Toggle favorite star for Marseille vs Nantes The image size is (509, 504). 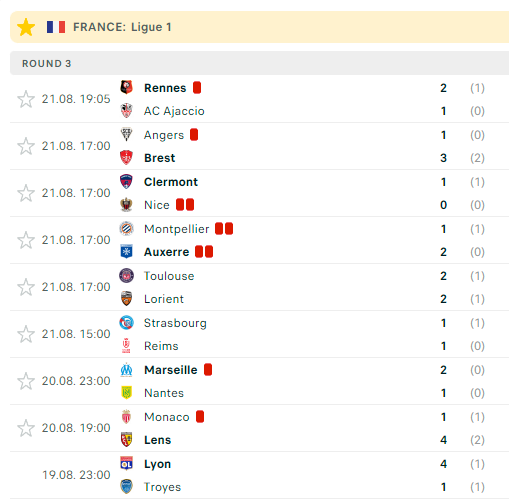coord(26,381)
